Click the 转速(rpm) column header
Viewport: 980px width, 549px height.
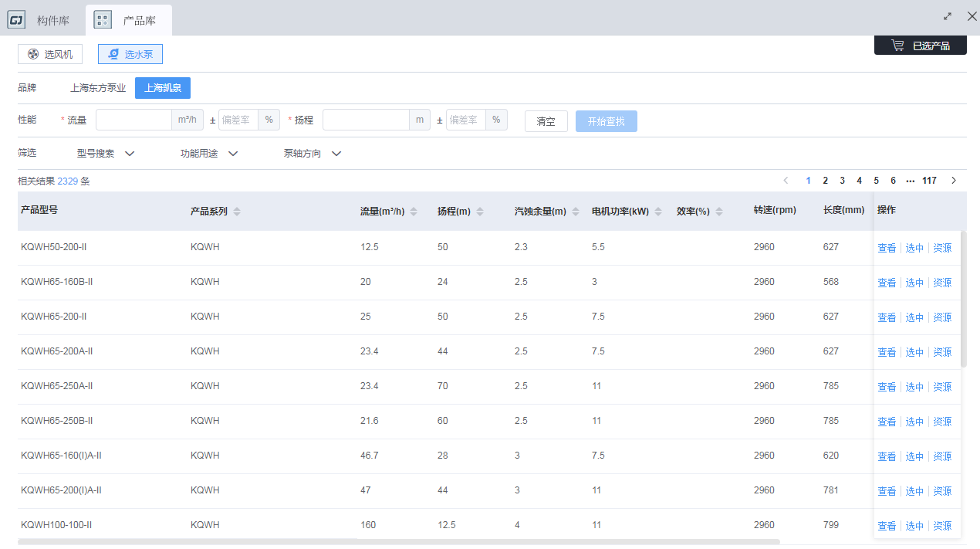[x=775, y=210]
